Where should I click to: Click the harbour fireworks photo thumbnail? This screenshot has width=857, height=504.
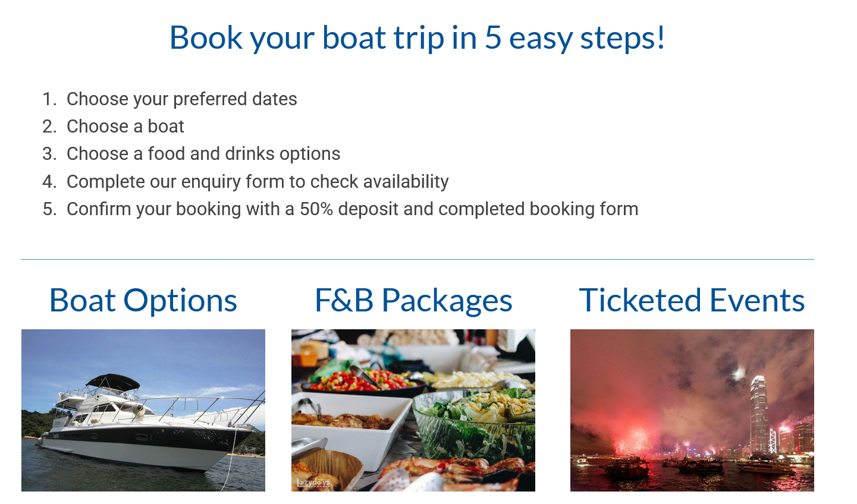pos(692,410)
